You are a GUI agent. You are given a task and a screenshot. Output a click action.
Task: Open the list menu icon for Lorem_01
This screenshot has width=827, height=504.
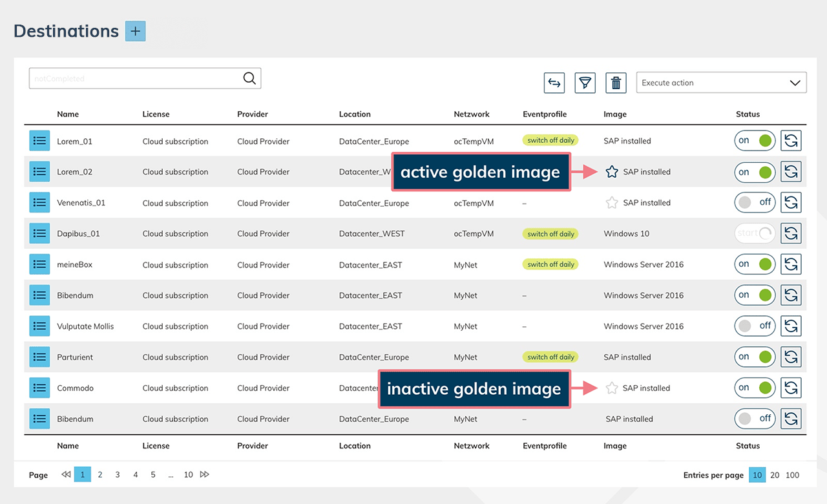coord(39,141)
